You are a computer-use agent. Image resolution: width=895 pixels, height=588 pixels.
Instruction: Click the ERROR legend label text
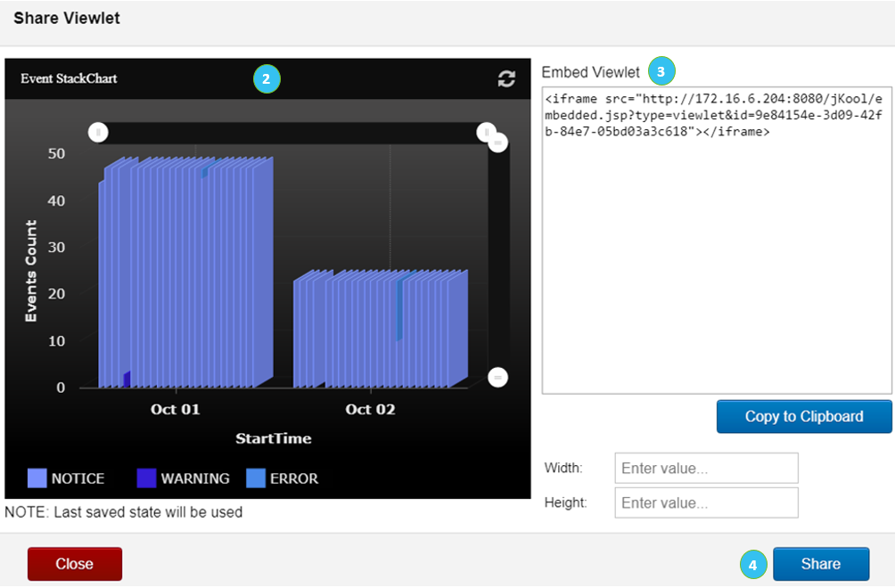point(294,478)
